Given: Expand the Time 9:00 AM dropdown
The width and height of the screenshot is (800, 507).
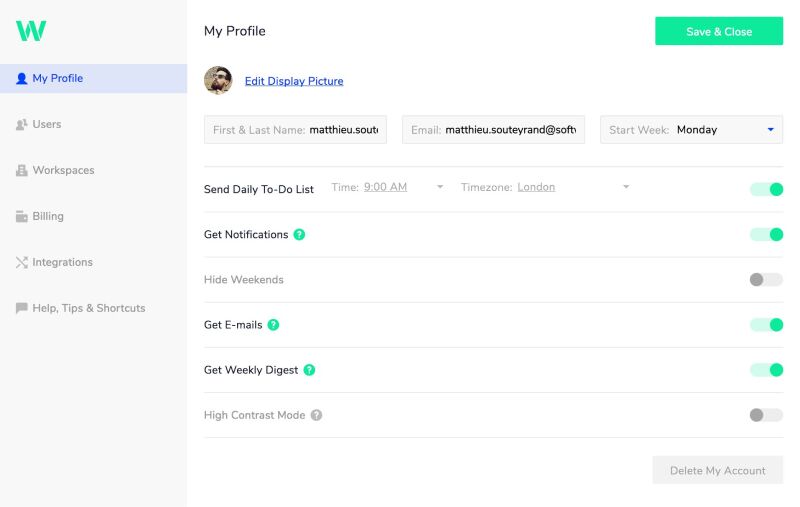Looking at the screenshot, I should pyautogui.click(x=439, y=187).
